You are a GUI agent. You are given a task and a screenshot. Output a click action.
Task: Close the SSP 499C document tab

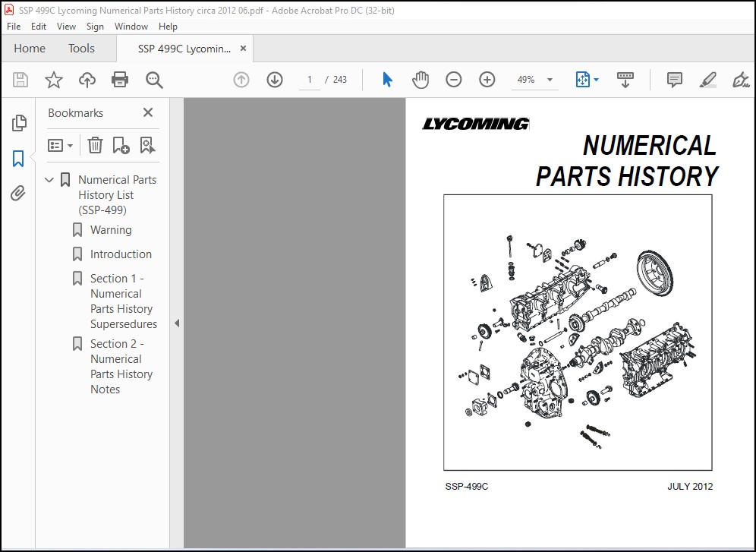click(243, 48)
